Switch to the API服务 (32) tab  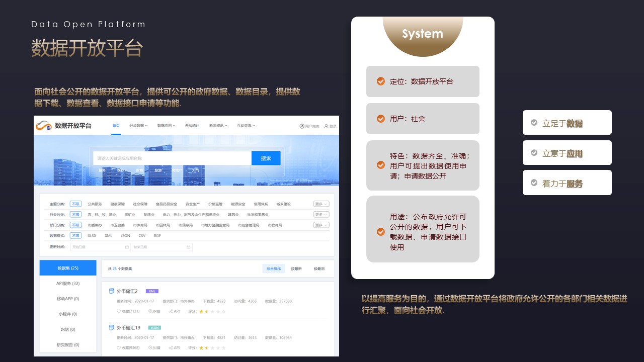(x=68, y=284)
